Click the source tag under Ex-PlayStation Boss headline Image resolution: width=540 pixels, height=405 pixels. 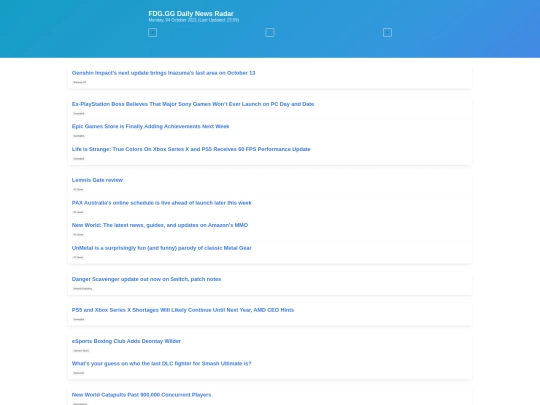coord(79,114)
